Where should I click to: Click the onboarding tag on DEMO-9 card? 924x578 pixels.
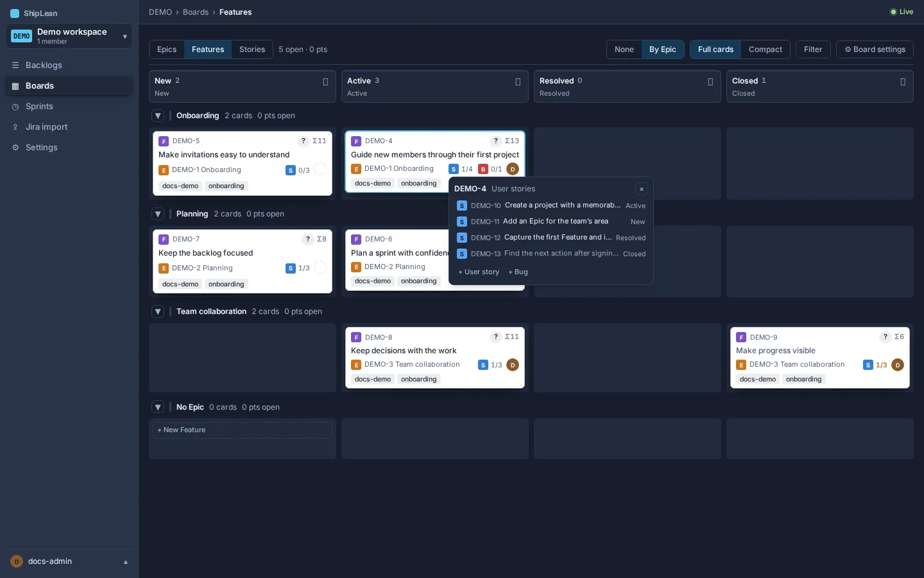pyautogui.click(x=803, y=380)
